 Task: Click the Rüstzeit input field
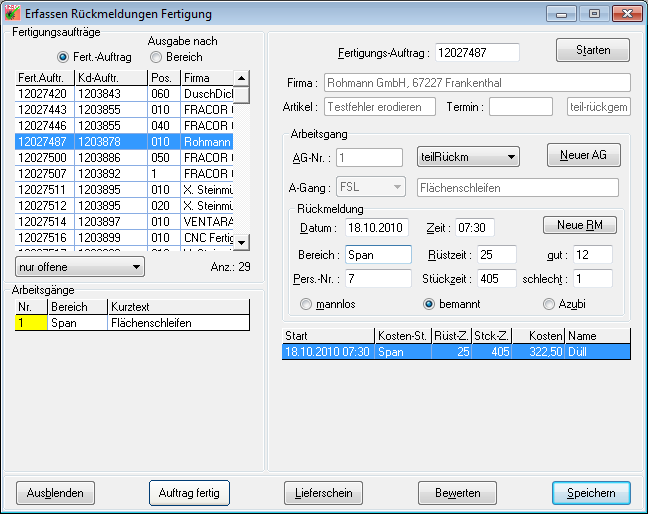(496, 254)
